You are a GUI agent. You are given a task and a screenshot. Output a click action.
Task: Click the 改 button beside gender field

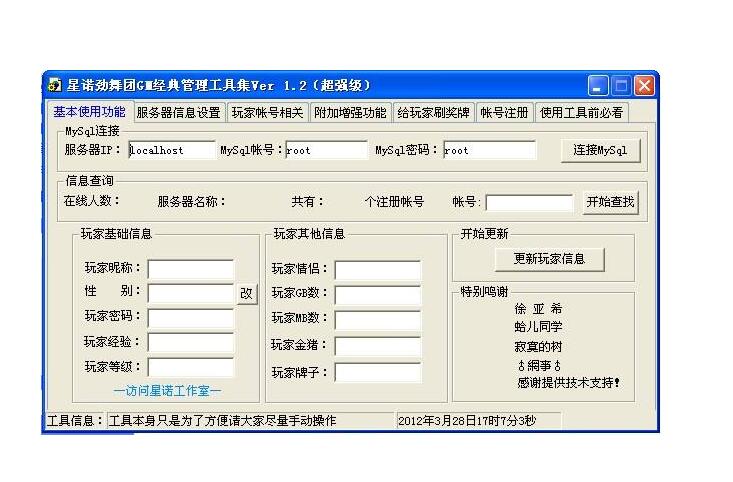(246, 294)
